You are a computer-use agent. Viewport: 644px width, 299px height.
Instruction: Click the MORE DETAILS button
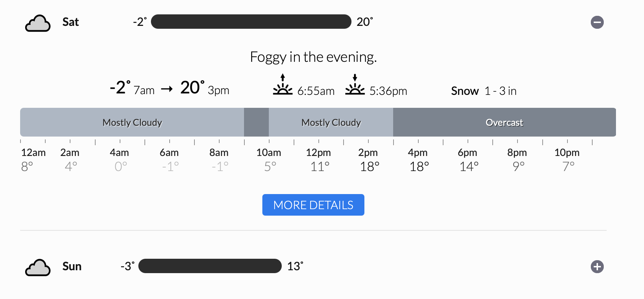(x=313, y=205)
